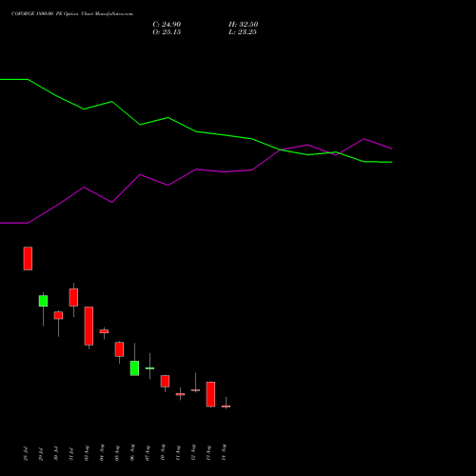Click the 31 Jul date axis label
The image size is (476, 476).
(71, 454)
